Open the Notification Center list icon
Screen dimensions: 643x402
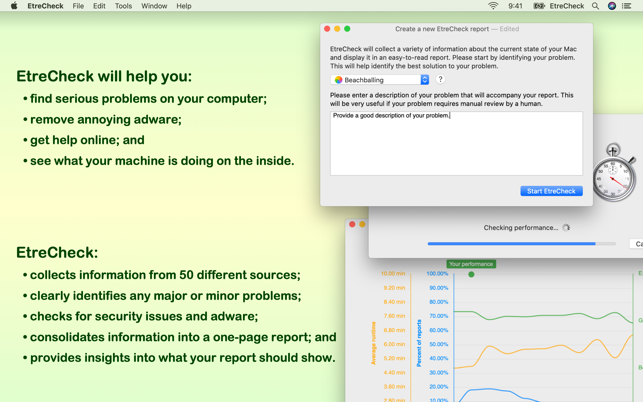627,6
